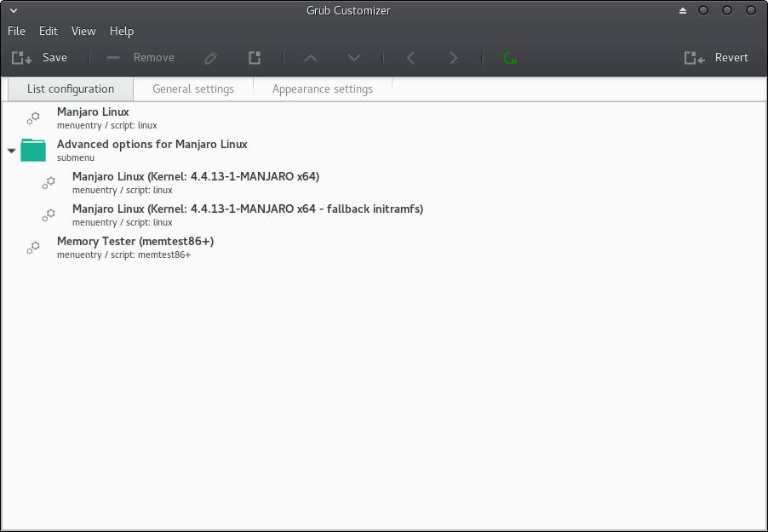This screenshot has height=532, width=768.
Task: Click the eject-style title bar icon
Action: click(x=683, y=10)
